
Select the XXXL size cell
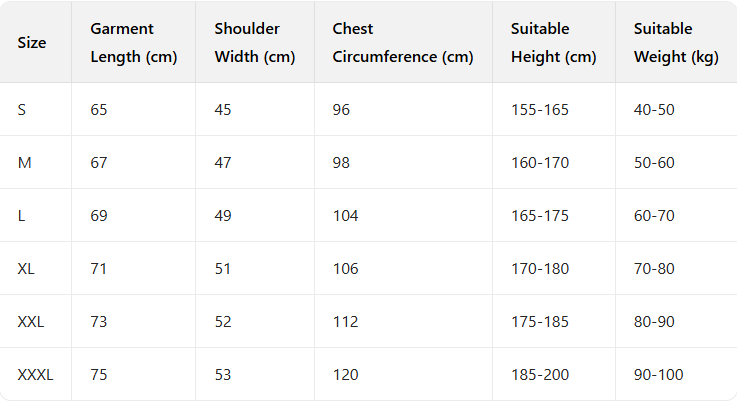pos(36,375)
